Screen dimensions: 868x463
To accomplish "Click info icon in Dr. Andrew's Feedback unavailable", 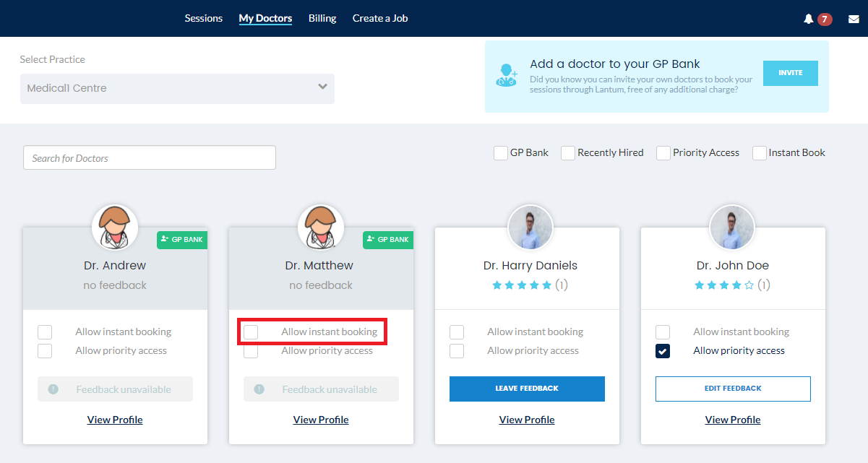I will click(53, 389).
